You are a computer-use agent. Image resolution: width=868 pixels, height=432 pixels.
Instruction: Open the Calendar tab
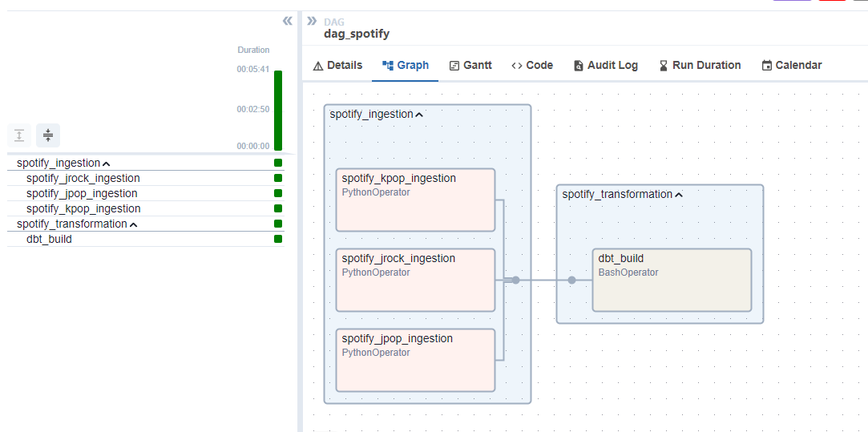click(x=792, y=66)
